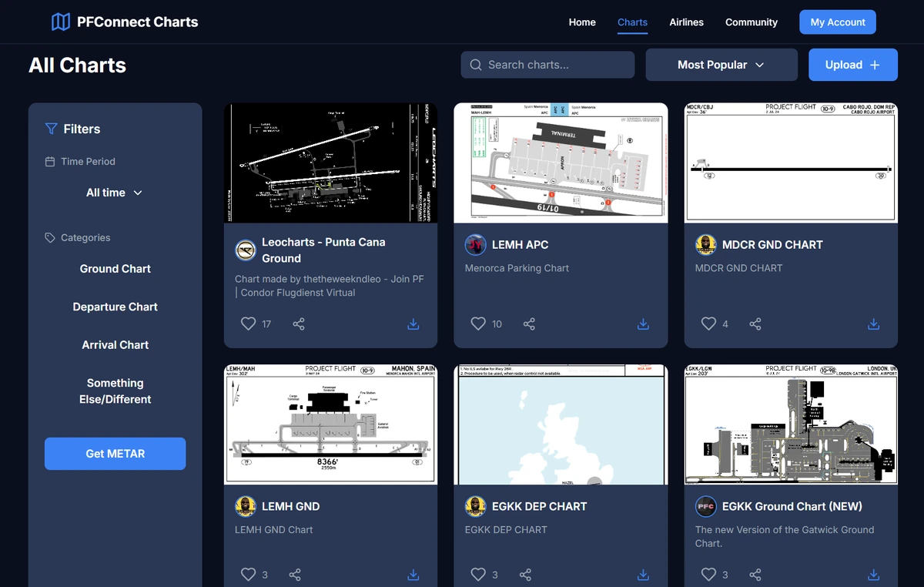Viewport: 924px width, 587px height.
Task: Click the Leocharts uploader avatar icon
Action: tap(245, 250)
